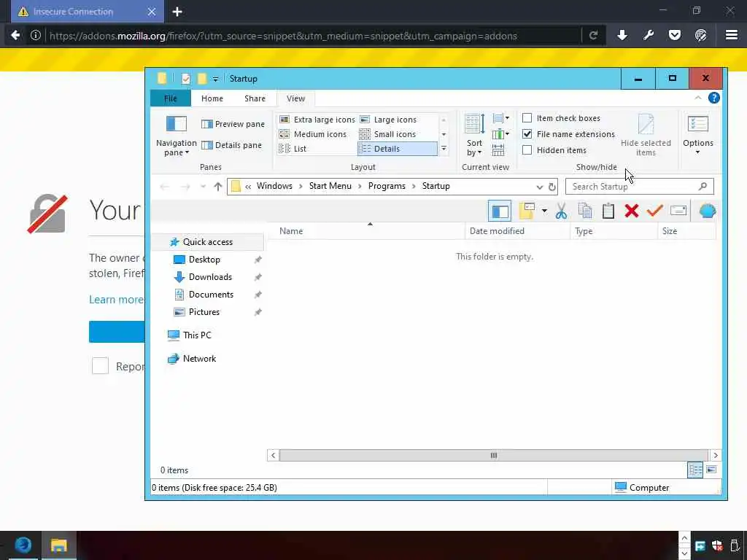Select the Insecure Connection browser tab
This screenshot has width=747, height=560.
(88, 12)
